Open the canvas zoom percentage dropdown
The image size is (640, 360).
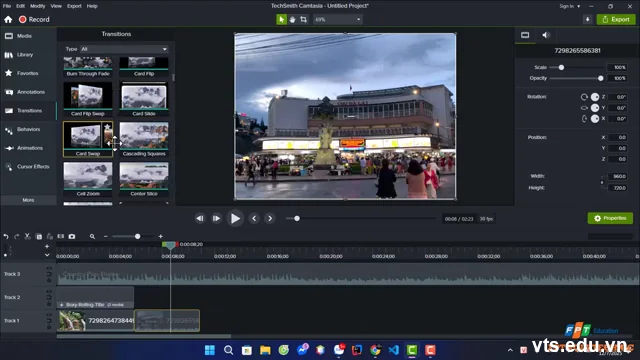click(x=338, y=19)
